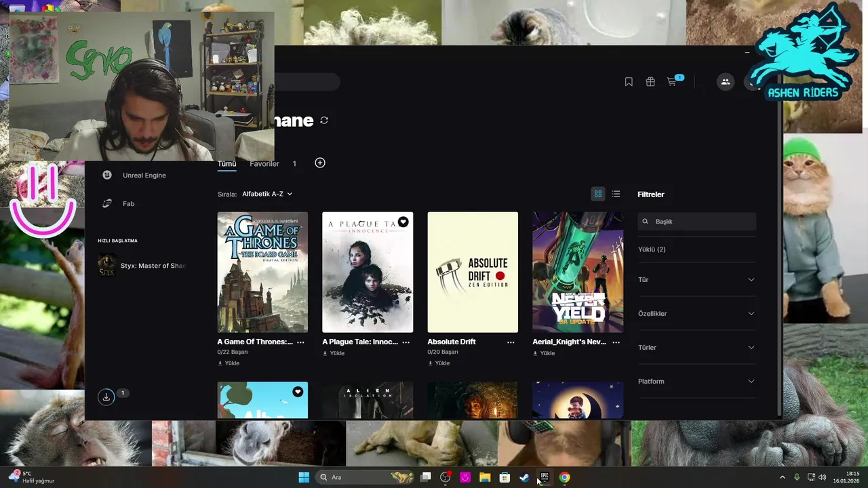Click the Filtreler heading

[x=651, y=195]
